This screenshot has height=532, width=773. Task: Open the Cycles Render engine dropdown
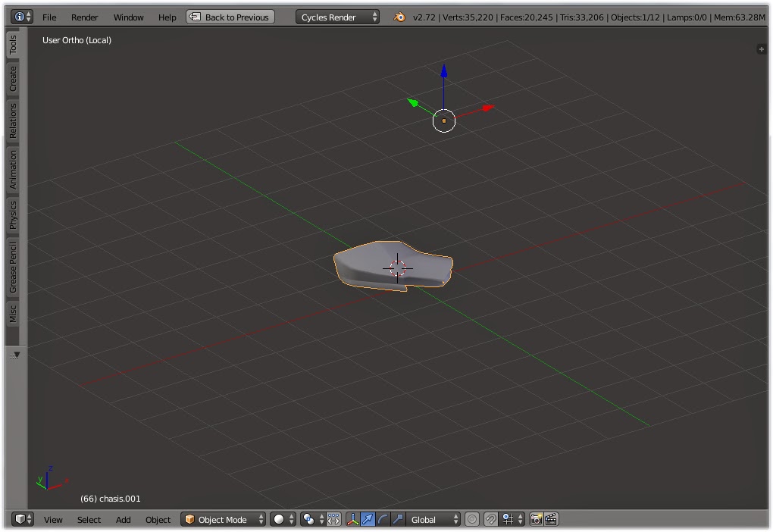point(336,16)
